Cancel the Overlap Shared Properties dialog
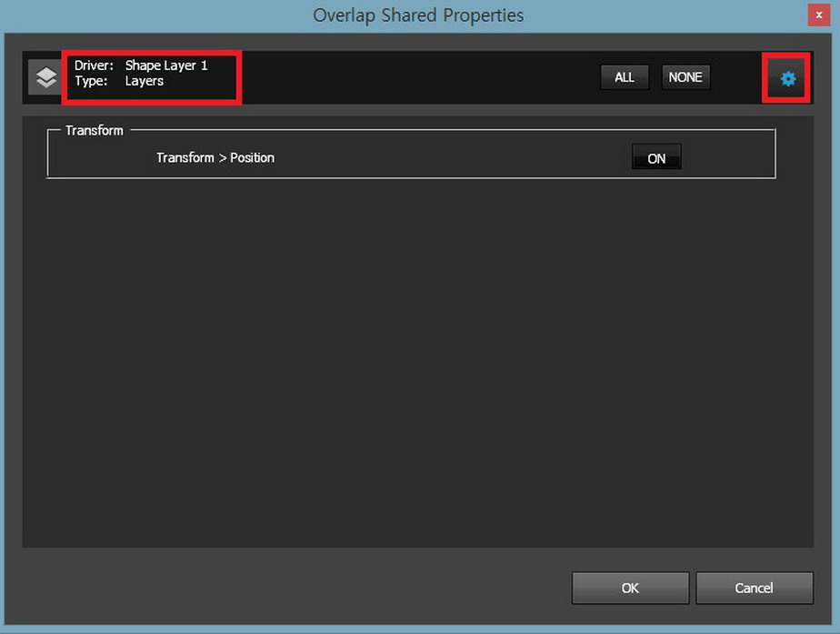840x634 pixels. (754, 588)
